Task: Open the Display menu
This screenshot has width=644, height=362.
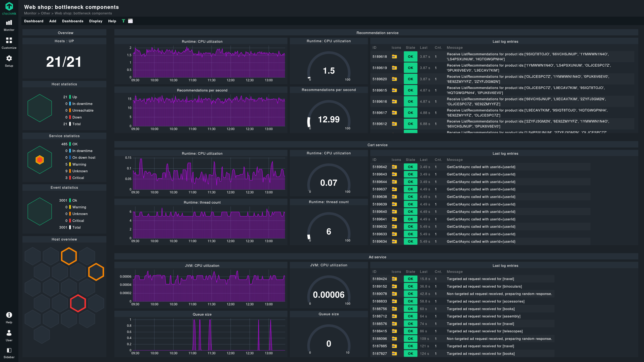Action: [x=96, y=21]
